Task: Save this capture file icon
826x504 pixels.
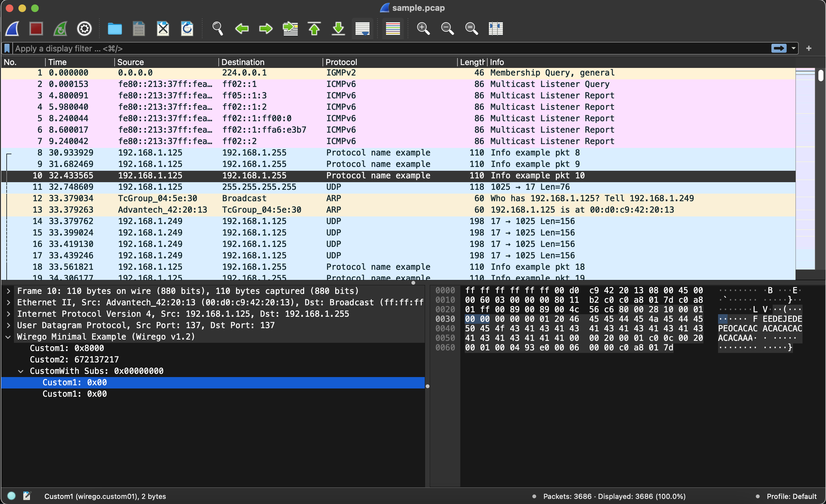Action: pos(139,29)
